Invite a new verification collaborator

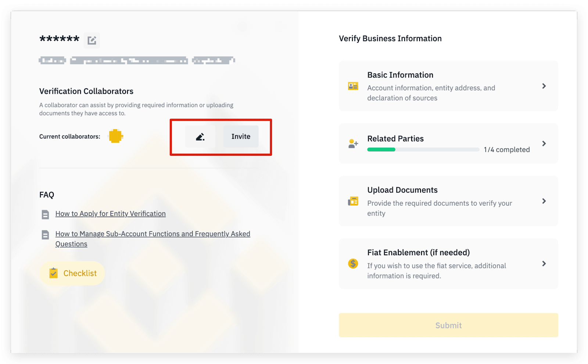coord(241,137)
